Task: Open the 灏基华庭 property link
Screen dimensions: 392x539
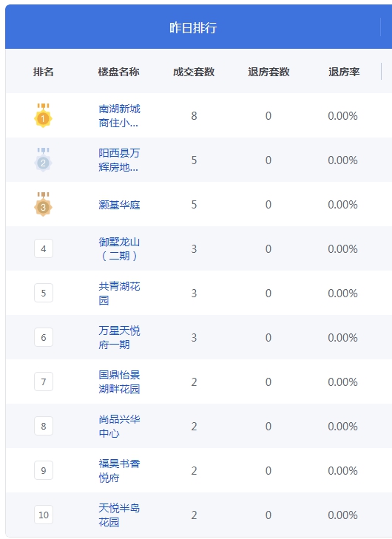Action: coord(119,205)
